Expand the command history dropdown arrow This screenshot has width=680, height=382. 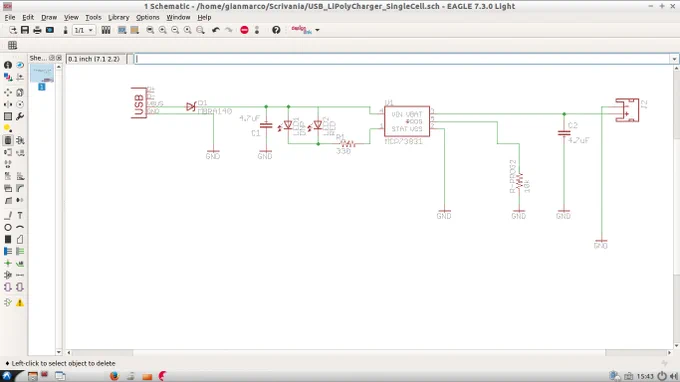(x=674, y=59)
